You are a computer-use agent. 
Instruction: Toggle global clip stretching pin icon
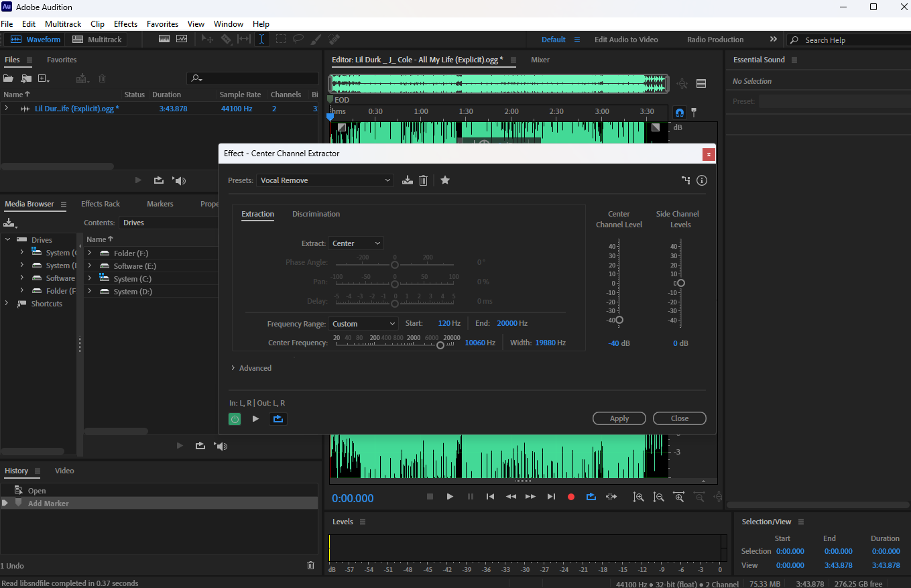(x=694, y=113)
